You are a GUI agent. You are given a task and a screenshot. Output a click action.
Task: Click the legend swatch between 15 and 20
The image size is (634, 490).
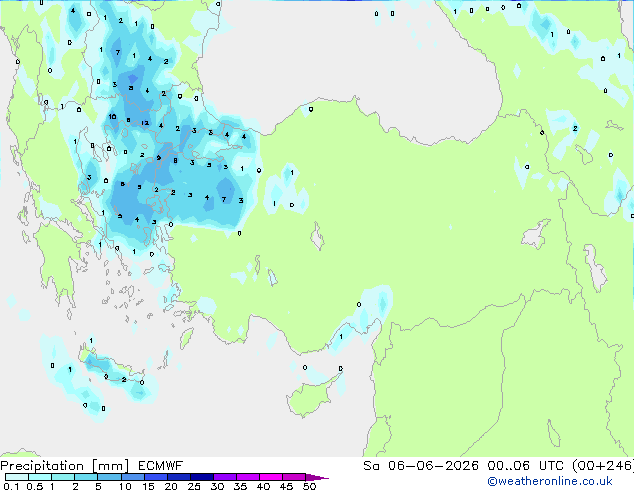155,477
